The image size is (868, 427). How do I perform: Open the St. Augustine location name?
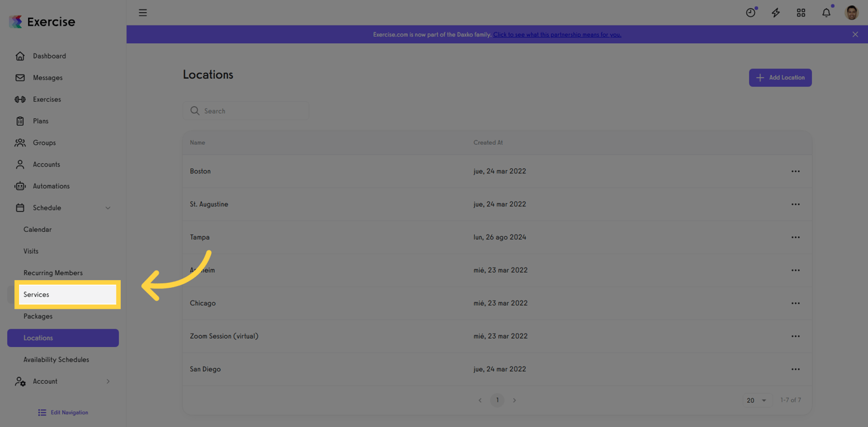click(x=209, y=205)
